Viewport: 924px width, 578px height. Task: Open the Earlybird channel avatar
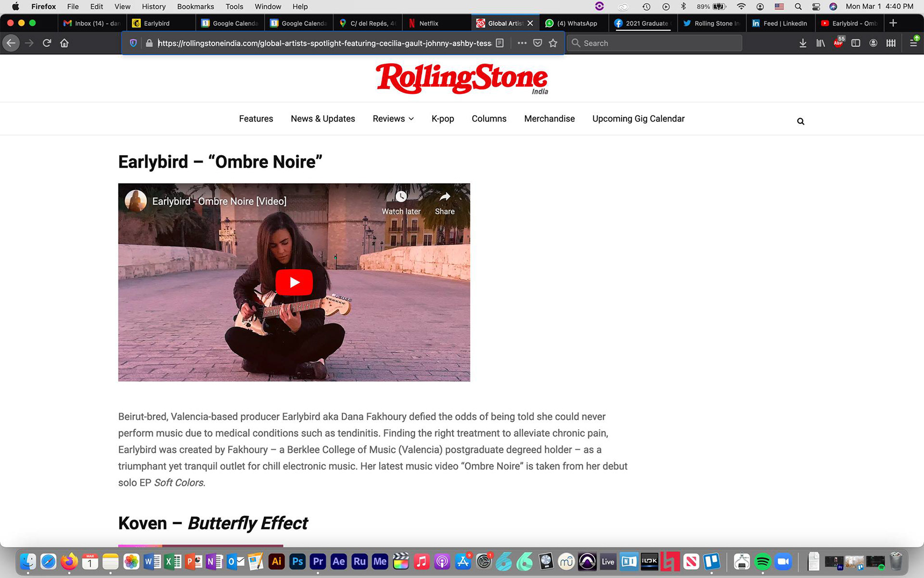tap(136, 201)
